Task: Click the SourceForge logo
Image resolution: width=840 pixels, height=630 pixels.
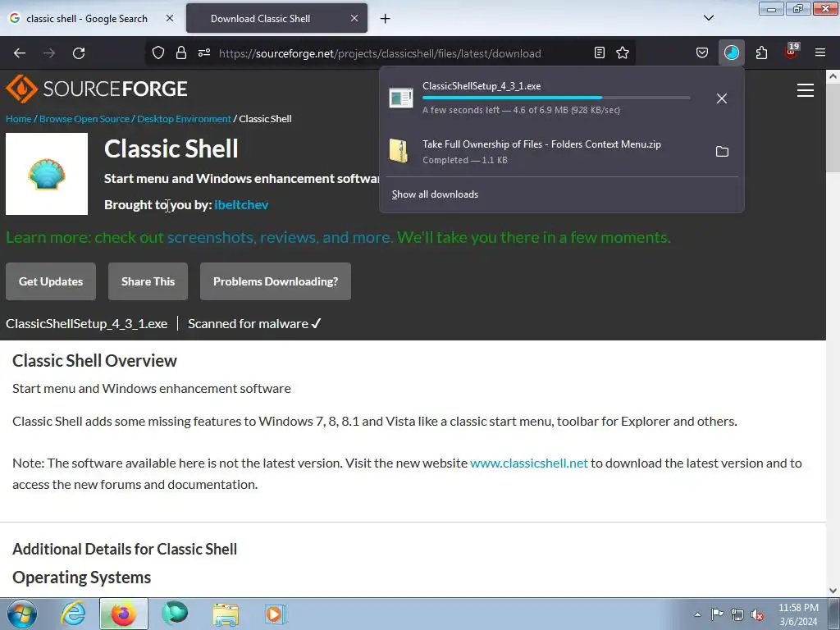Action: pyautogui.click(x=97, y=89)
